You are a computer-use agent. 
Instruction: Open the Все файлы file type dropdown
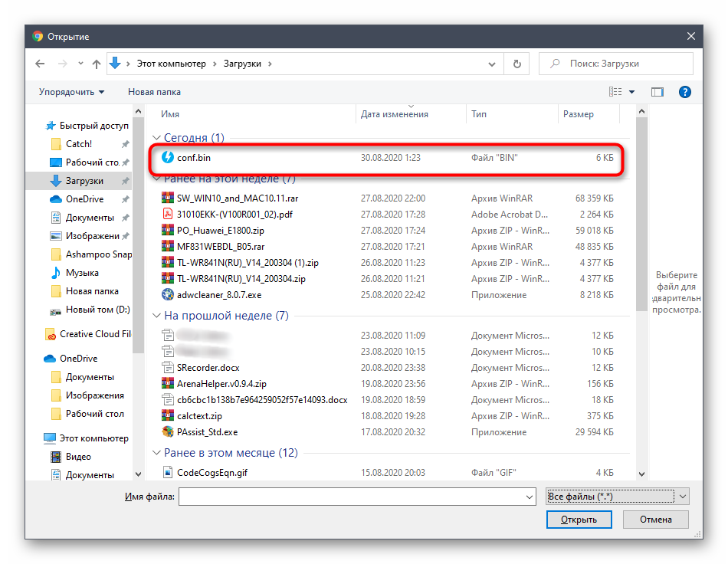click(618, 497)
